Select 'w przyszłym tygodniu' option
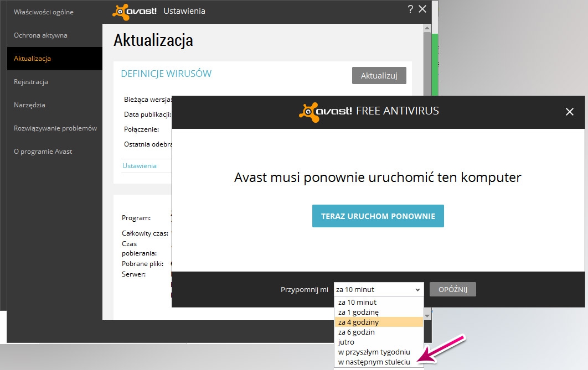 pyautogui.click(x=374, y=352)
